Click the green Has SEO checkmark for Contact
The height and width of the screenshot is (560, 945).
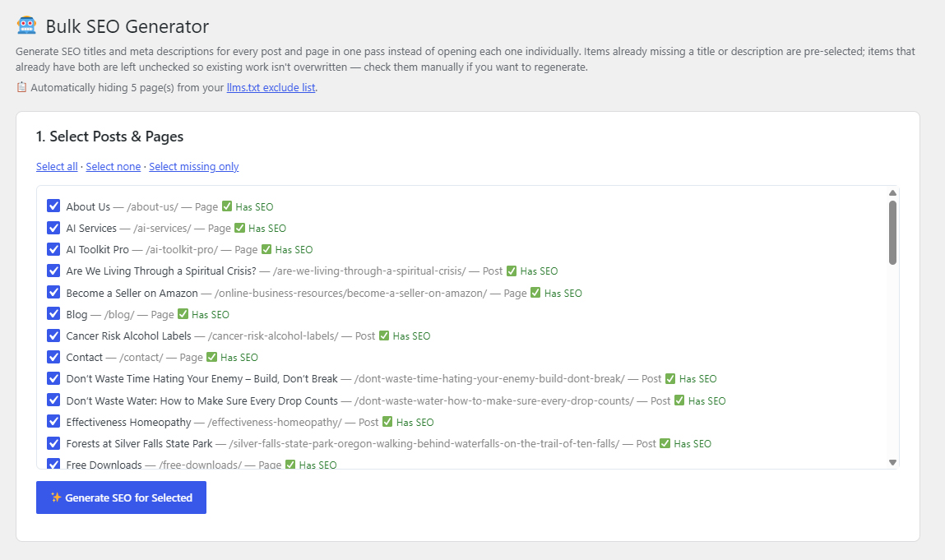pos(211,357)
